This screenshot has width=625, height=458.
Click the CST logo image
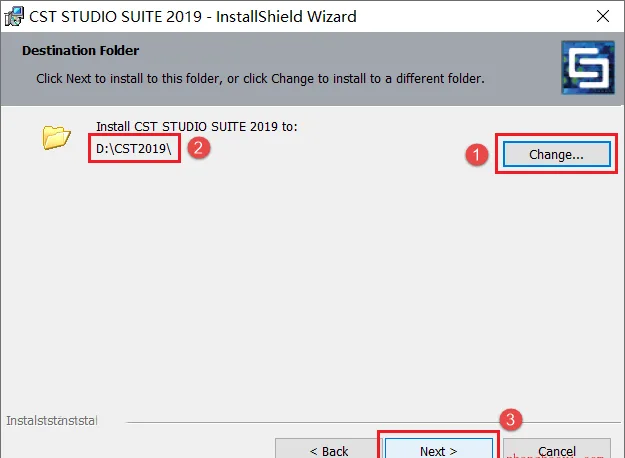pyautogui.click(x=588, y=68)
